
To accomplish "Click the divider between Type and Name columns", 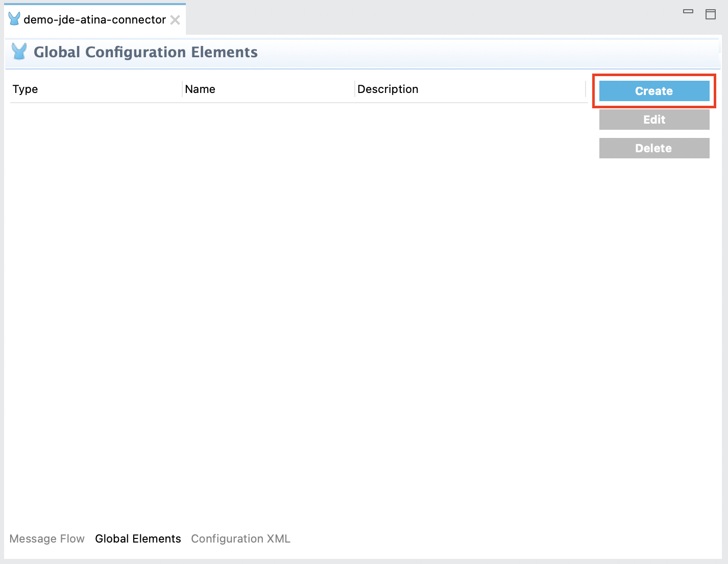I will [182, 89].
